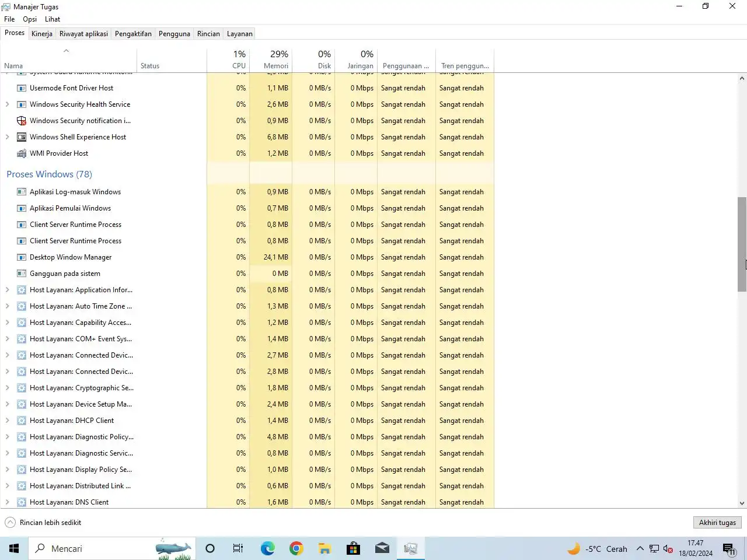Collapse details with Rincian lebih sedikit
Viewport: 747px width, 560px height.
tap(43, 523)
